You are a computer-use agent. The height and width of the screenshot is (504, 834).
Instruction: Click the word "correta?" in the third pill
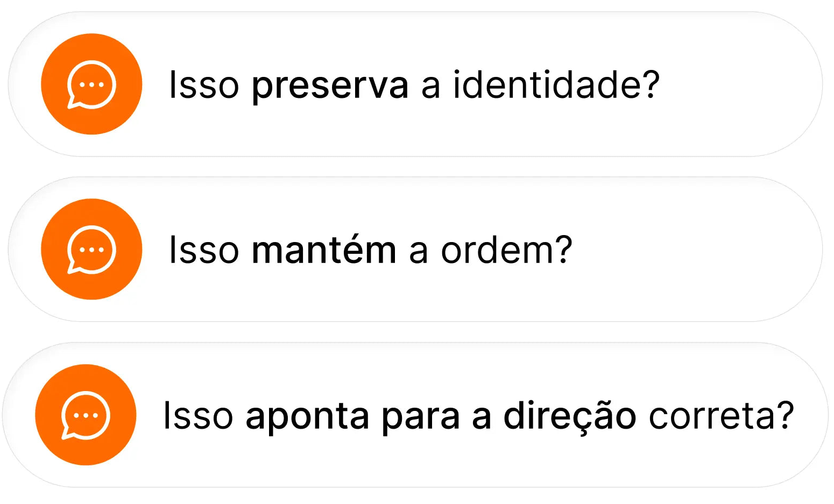(x=721, y=416)
